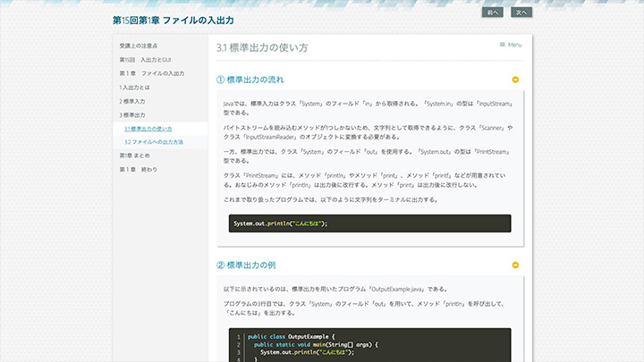
Task: Collapse the ② 標準出力の例 section
Action: pyautogui.click(x=515, y=265)
